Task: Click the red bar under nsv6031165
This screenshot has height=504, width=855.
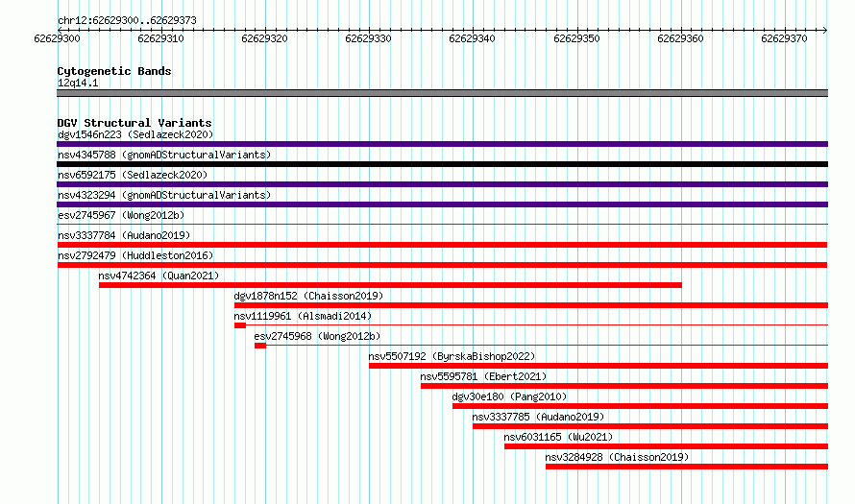Action: pyautogui.click(x=667, y=446)
